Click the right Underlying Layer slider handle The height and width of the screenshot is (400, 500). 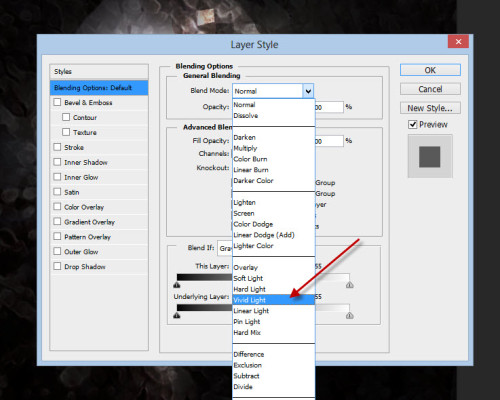349,315
